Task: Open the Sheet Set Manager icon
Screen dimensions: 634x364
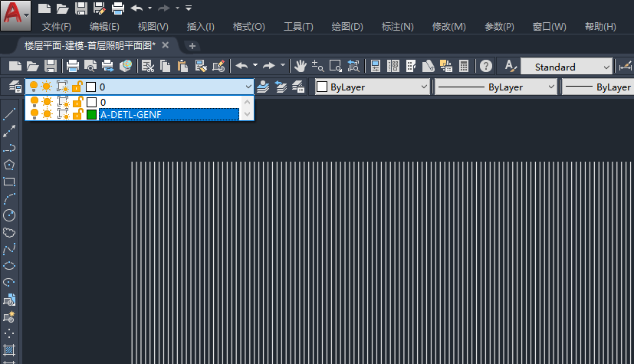Action: (429, 66)
